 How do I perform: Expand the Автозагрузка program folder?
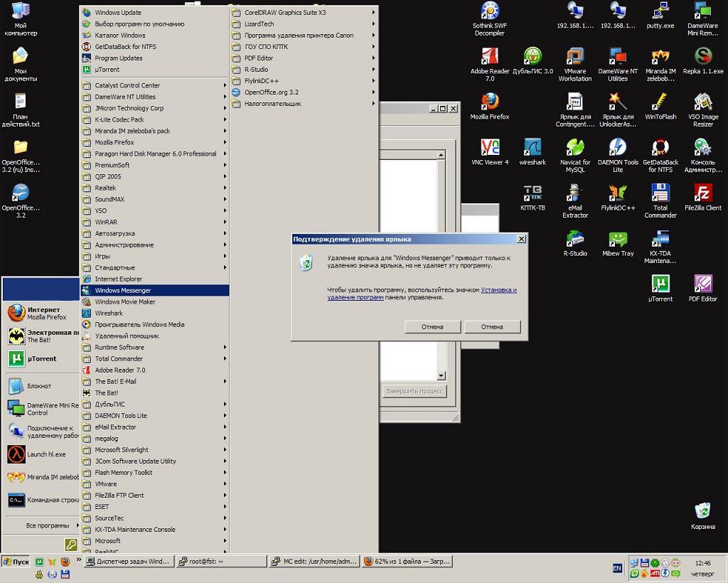[x=154, y=233]
